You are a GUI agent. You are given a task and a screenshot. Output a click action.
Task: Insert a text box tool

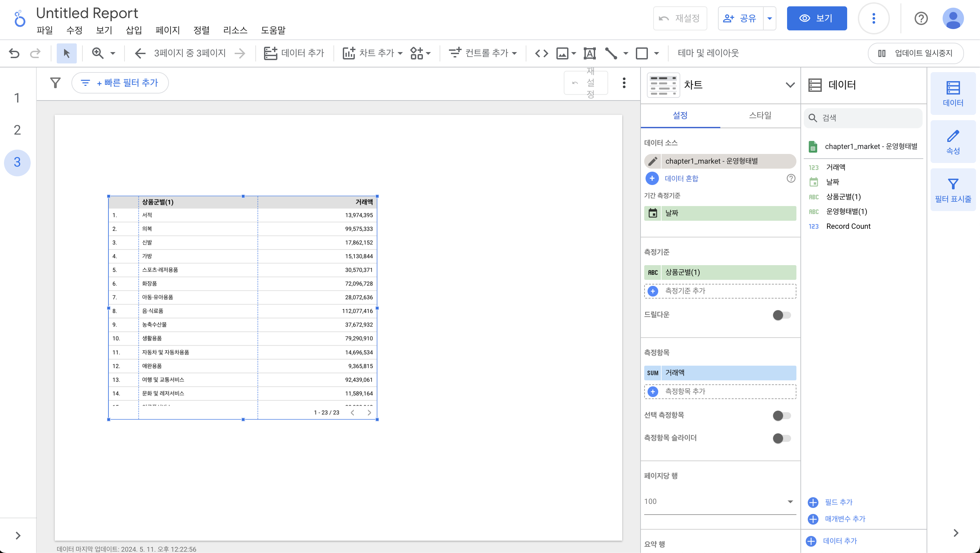pyautogui.click(x=589, y=53)
